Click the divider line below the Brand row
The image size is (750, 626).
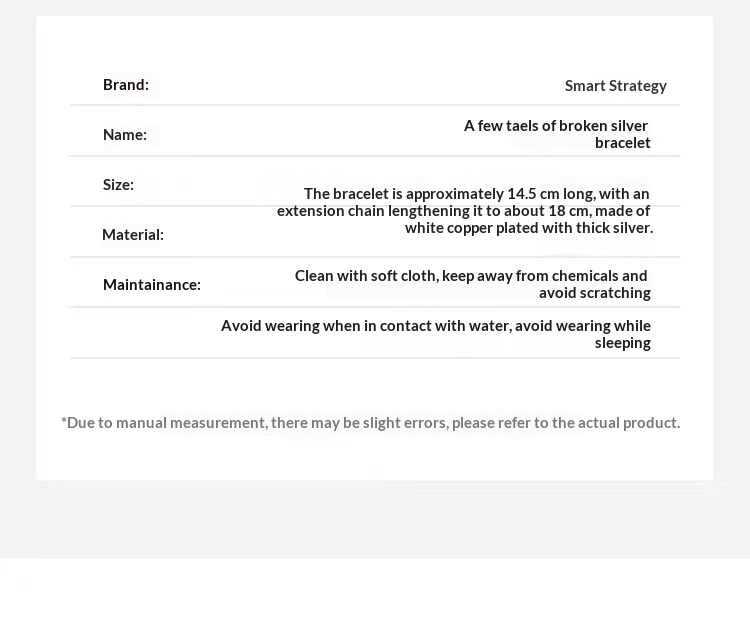coord(375,105)
